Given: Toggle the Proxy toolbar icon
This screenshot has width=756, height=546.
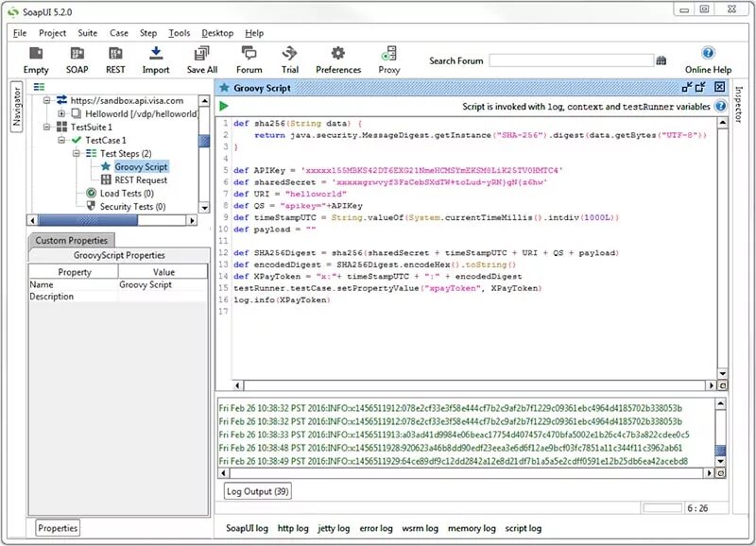Looking at the screenshot, I should 389,60.
